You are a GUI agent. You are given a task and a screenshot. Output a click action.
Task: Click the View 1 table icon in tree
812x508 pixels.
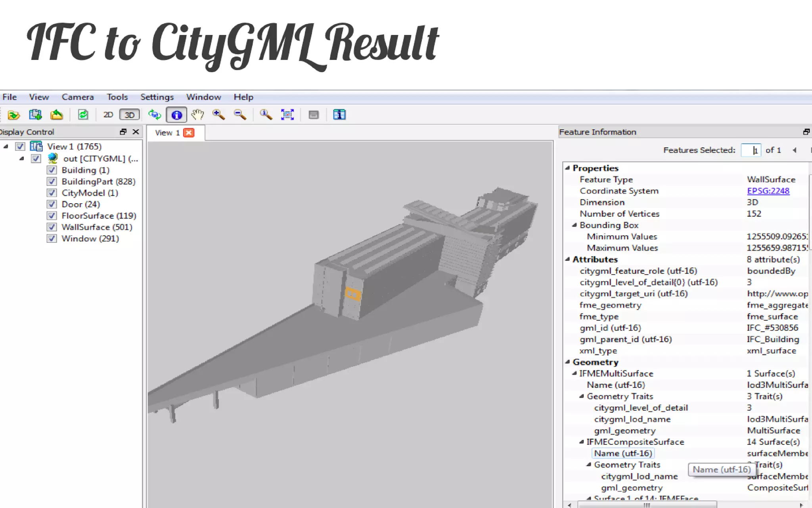click(x=36, y=146)
